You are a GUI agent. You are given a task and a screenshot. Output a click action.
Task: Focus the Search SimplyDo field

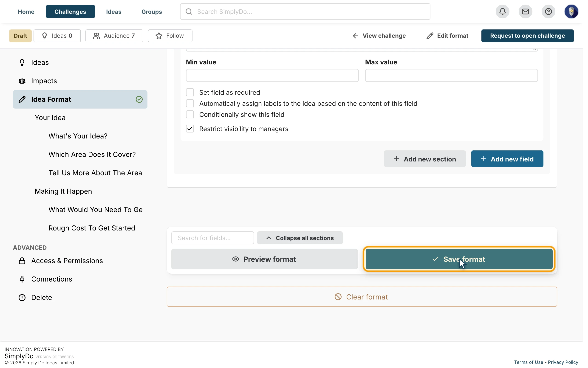click(305, 11)
